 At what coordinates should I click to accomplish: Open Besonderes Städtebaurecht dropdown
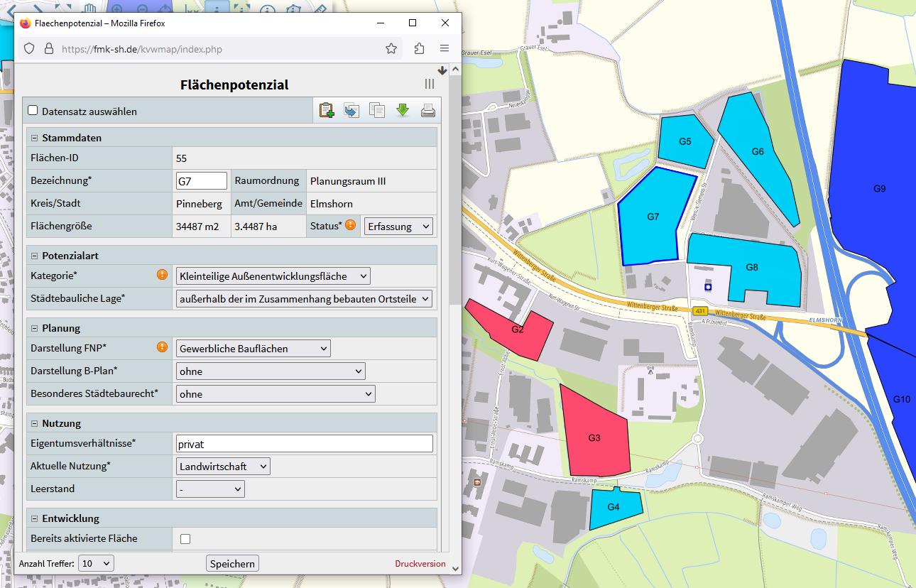point(276,394)
